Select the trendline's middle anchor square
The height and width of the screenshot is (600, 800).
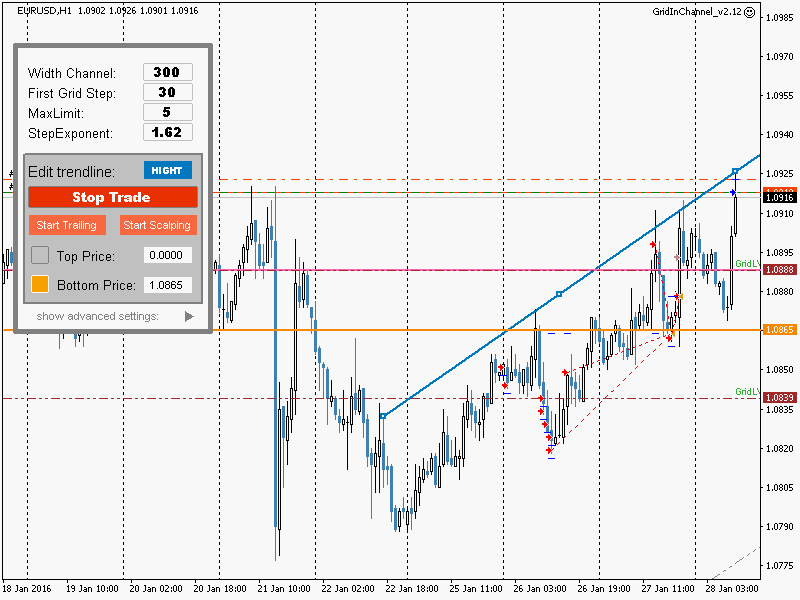tap(559, 294)
